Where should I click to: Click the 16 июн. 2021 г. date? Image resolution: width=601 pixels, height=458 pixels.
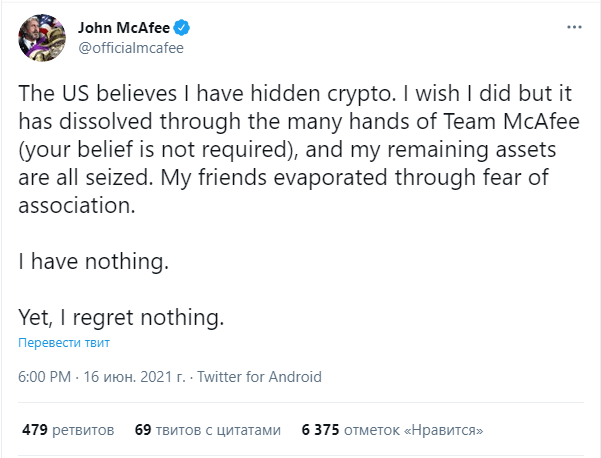[135, 377]
